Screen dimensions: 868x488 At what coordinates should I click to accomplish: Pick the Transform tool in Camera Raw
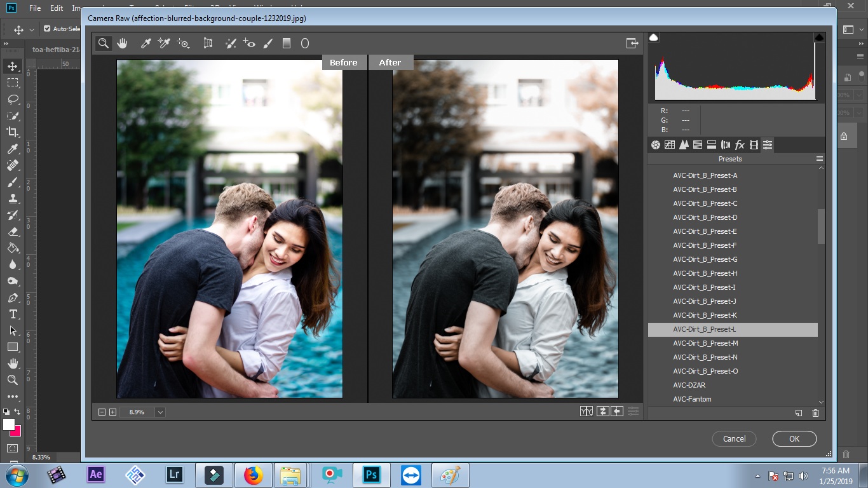point(208,43)
